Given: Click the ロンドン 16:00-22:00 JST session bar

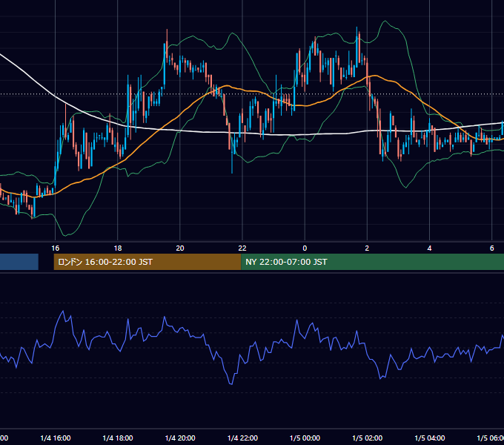Looking at the screenshot, I should tap(147, 262).
